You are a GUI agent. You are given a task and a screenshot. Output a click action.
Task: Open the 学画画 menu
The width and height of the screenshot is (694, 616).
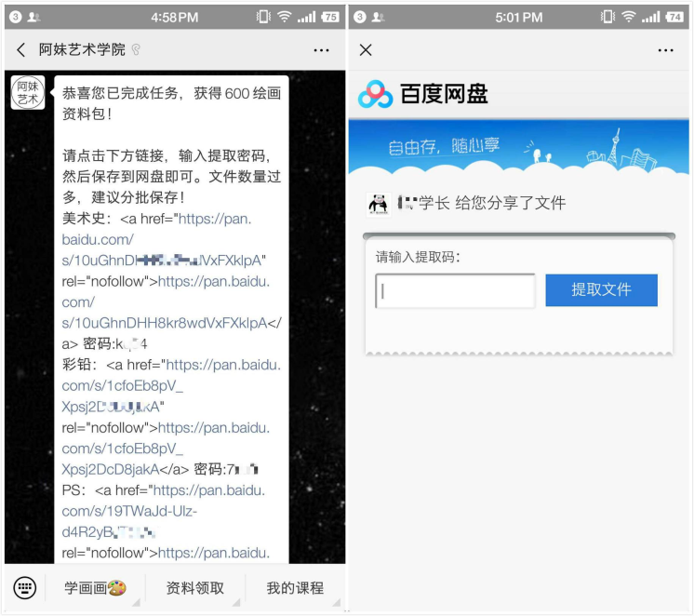pos(96,588)
